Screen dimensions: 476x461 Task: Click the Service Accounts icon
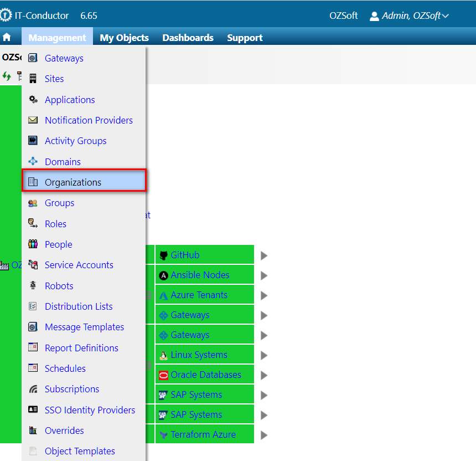(33, 265)
